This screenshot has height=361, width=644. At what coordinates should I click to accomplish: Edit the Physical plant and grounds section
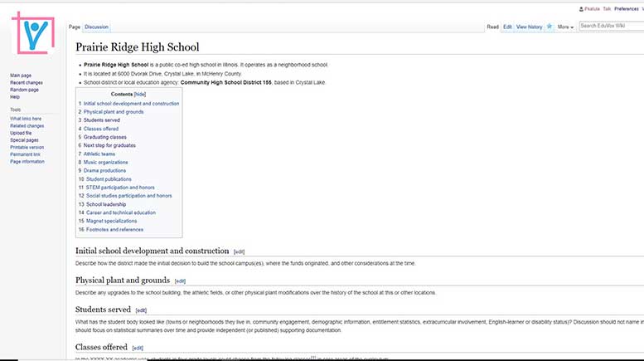(180, 281)
